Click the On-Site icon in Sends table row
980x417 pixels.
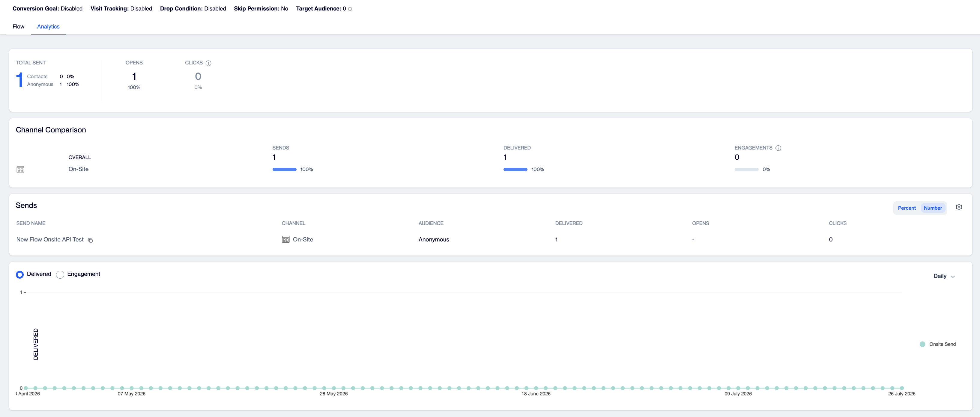pyautogui.click(x=286, y=239)
